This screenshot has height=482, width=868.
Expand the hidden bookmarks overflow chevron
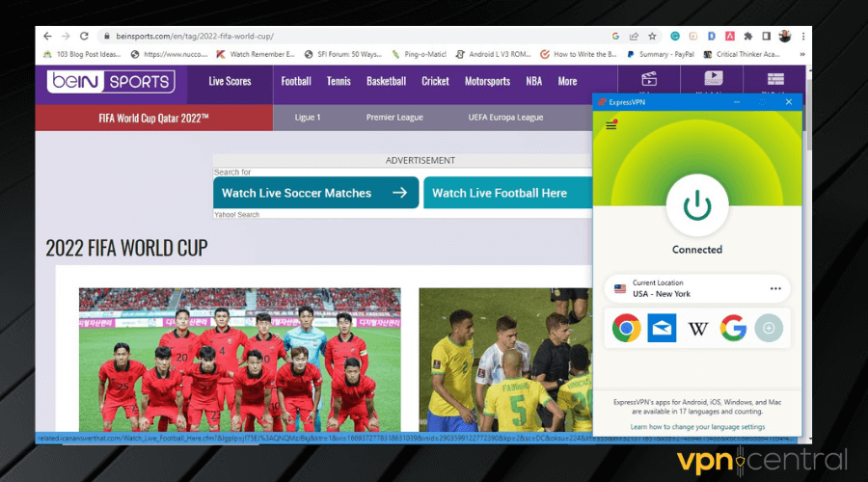click(x=802, y=54)
